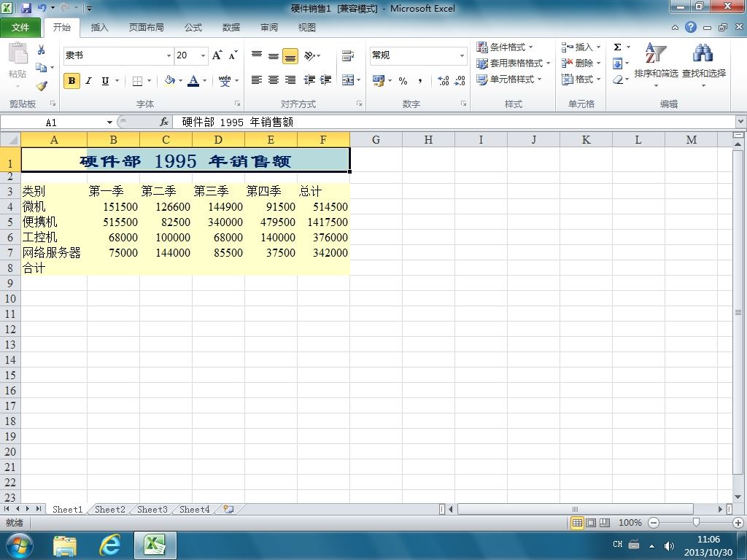The width and height of the screenshot is (747, 560).
Task: Increase decimal places
Action: [443, 80]
